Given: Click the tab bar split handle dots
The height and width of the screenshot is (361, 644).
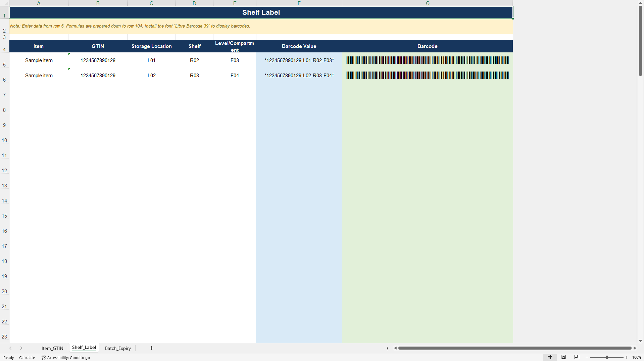Looking at the screenshot, I should click(387, 349).
